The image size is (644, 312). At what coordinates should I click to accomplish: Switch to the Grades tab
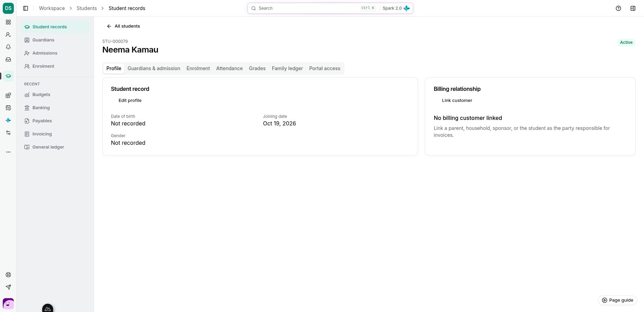257,68
